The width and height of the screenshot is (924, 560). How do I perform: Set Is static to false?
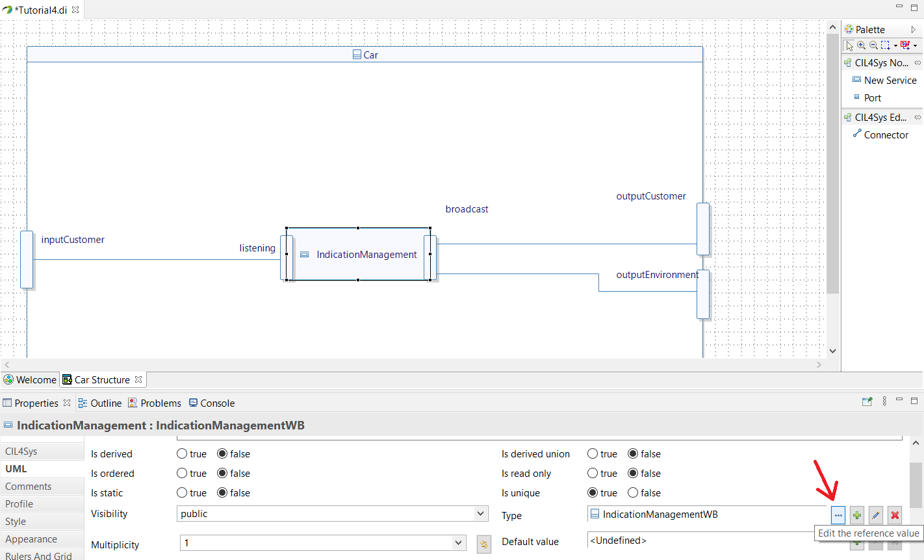(222, 493)
